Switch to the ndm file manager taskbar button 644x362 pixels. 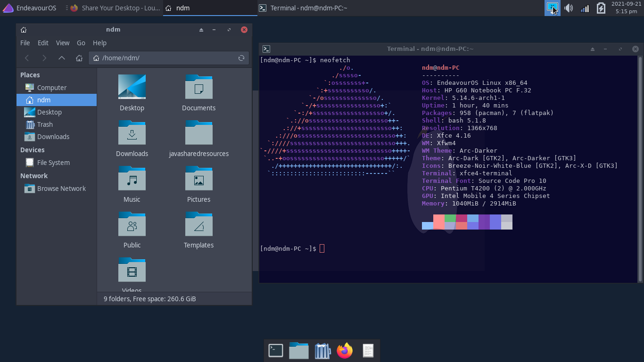pos(210,8)
